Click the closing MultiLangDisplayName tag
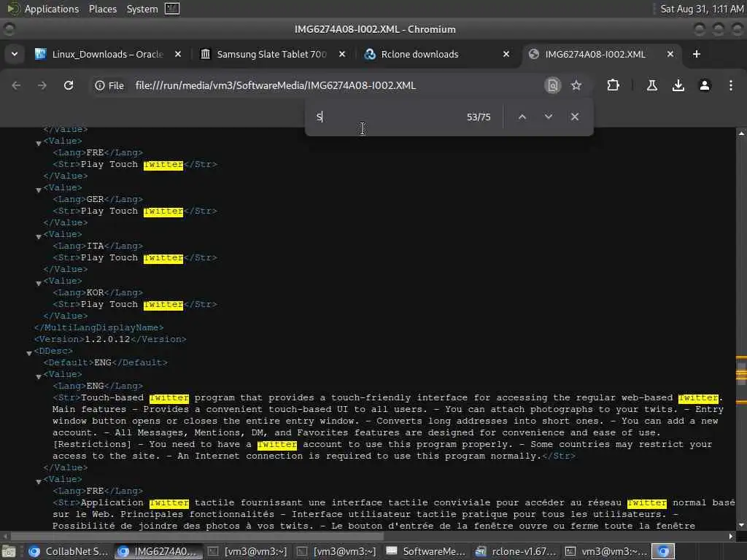Screen dimensions: 747x560 pos(98,327)
